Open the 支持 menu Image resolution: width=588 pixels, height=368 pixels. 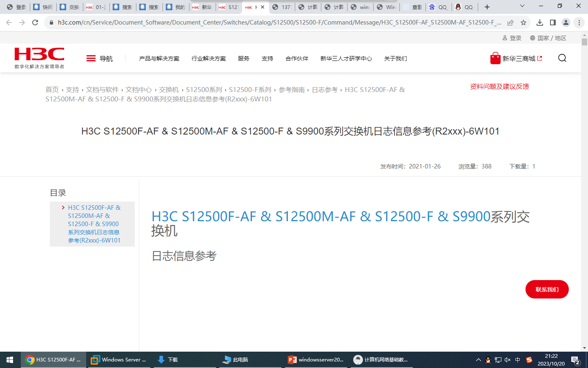tap(267, 58)
